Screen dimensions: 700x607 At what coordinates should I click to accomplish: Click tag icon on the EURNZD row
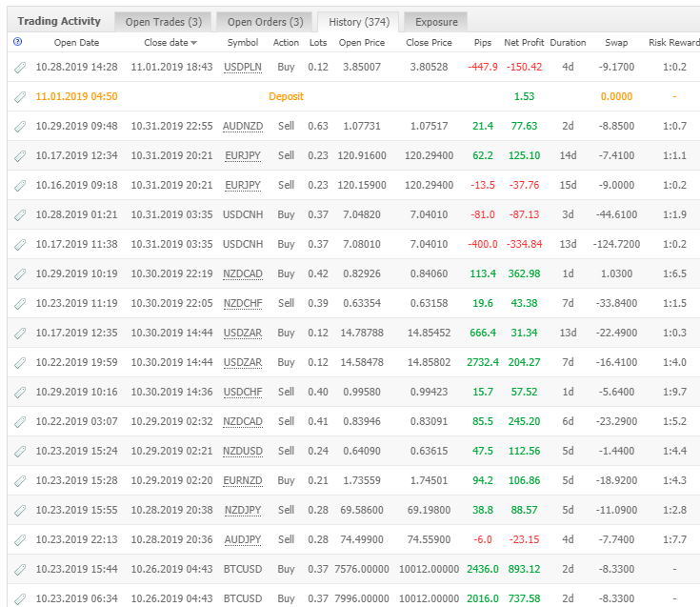(x=20, y=481)
